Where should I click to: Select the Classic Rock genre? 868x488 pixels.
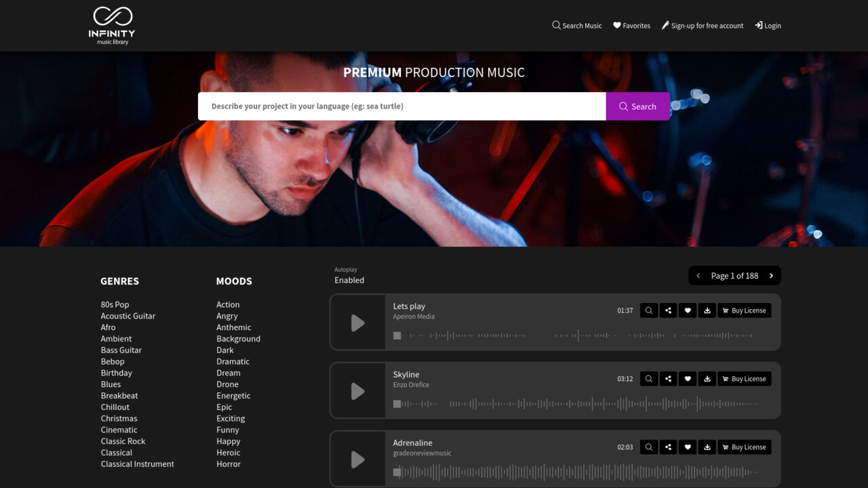tap(123, 441)
